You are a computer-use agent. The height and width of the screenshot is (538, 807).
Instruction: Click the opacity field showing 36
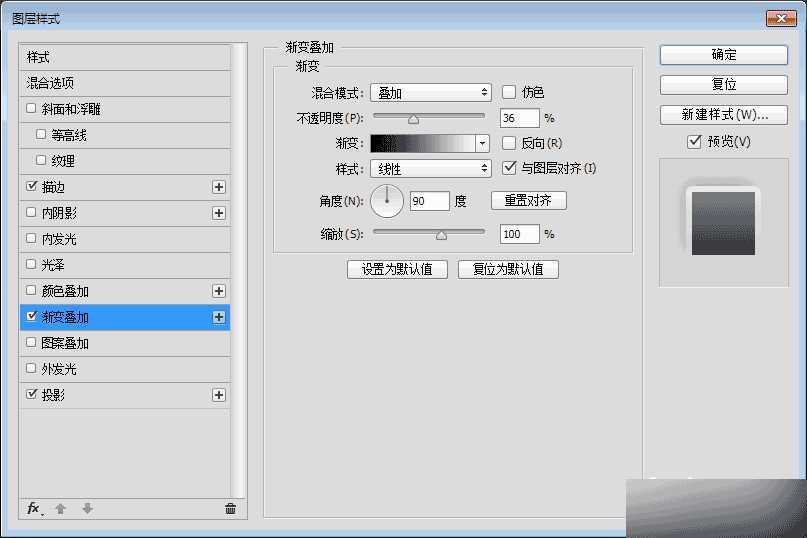point(519,118)
